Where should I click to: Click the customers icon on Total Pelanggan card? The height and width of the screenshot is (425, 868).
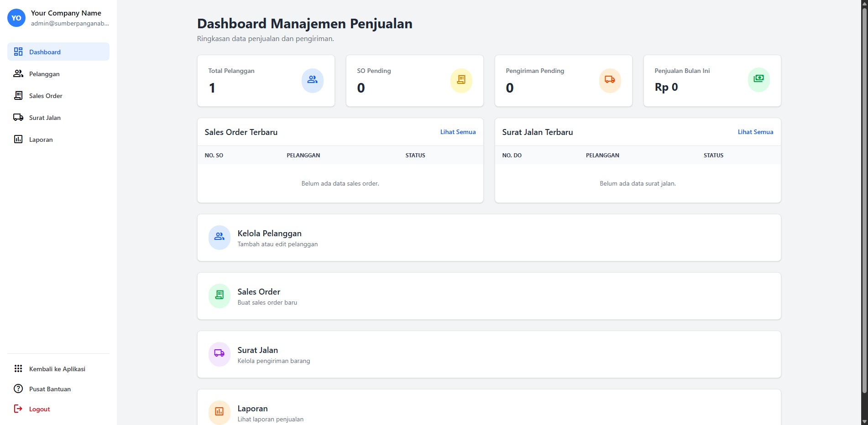pyautogui.click(x=313, y=80)
